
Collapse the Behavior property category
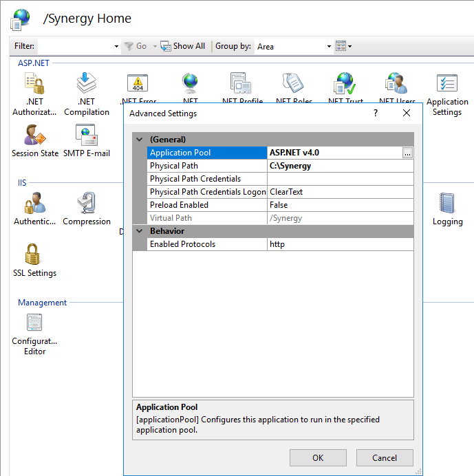pyautogui.click(x=140, y=231)
